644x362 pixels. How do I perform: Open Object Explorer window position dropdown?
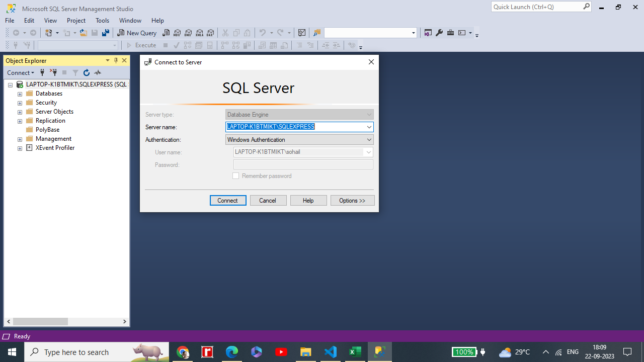pyautogui.click(x=107, y=60)
